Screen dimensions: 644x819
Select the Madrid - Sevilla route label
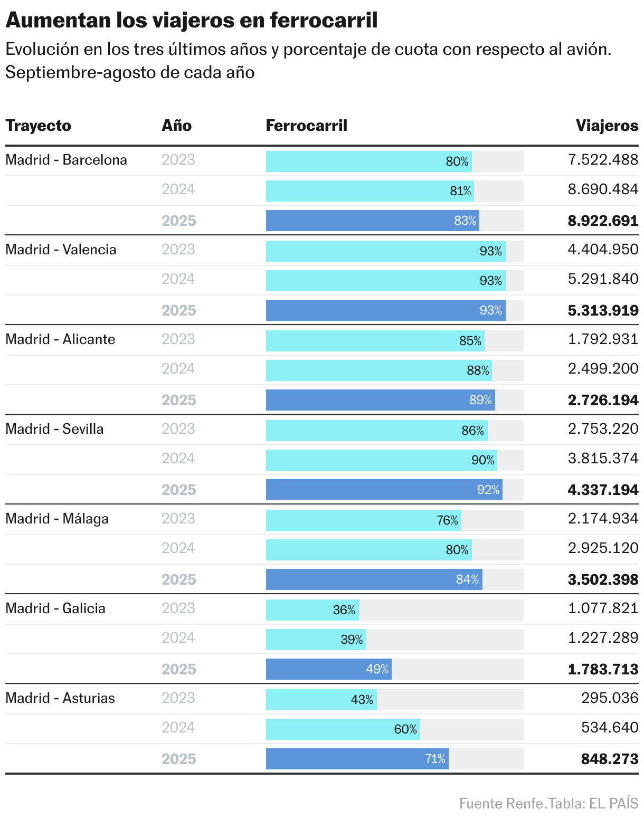54,429
